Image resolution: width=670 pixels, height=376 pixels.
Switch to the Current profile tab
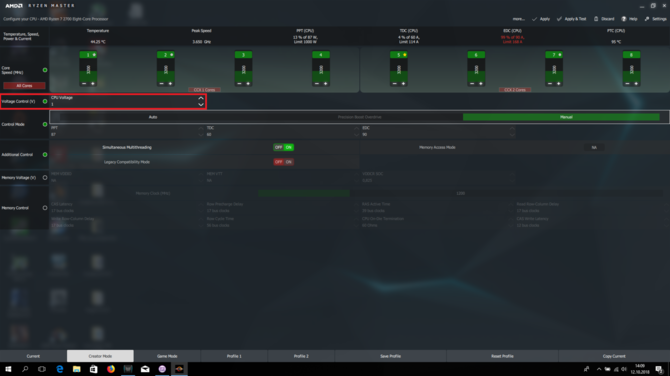point(33,356)
